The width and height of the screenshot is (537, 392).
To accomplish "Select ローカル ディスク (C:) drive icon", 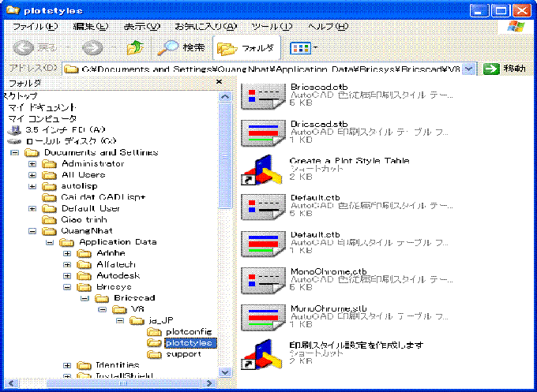I will (x=14, y=141).
